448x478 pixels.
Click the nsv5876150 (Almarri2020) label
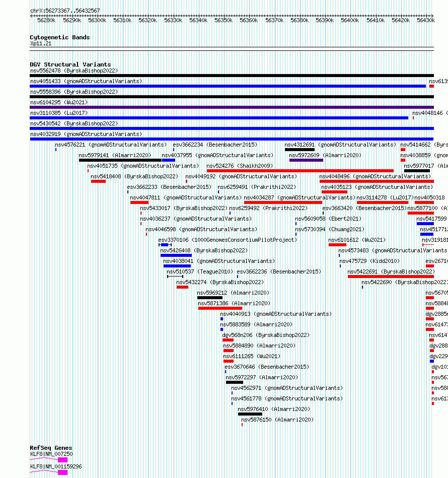277,420
